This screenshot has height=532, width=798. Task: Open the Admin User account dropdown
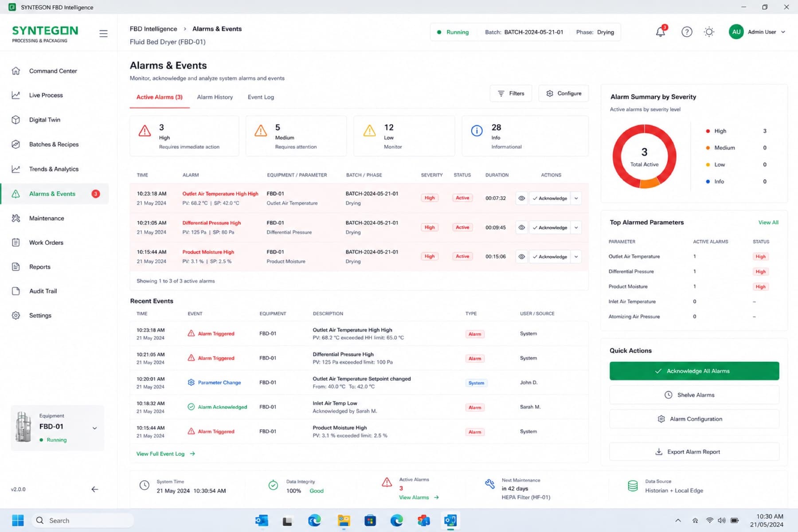[757, 32]
